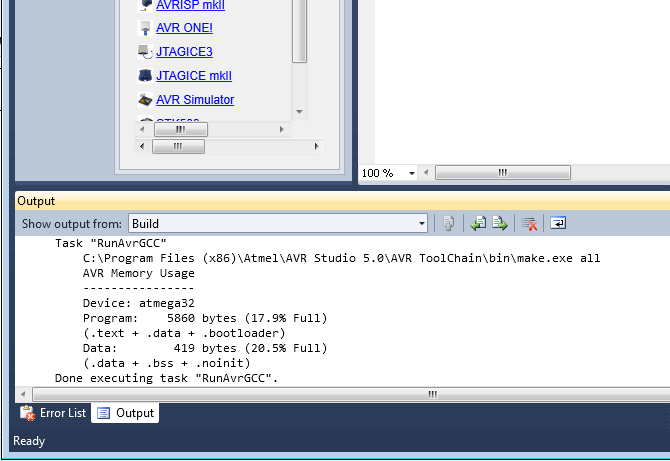Click the JTAGICE mkII device icon
The width and height of the screenshot is (670, 461).
pos(145,76)
